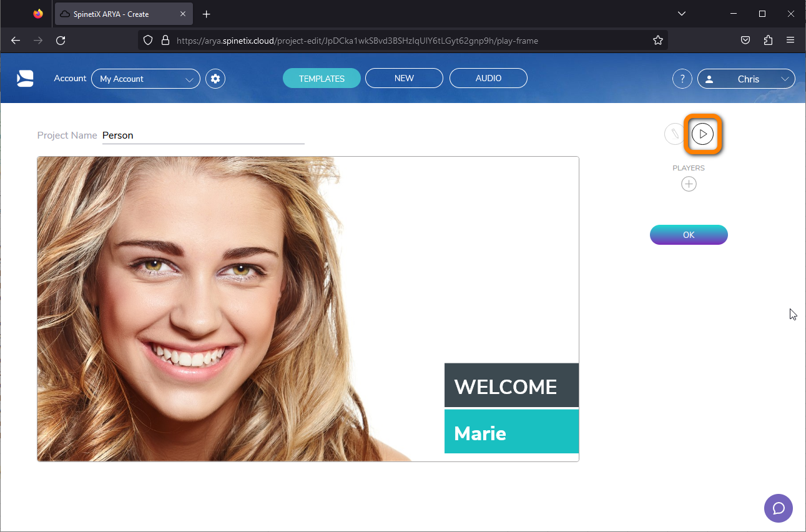
Task: Select the AUDIO tab
Action: tap(488, 78)
